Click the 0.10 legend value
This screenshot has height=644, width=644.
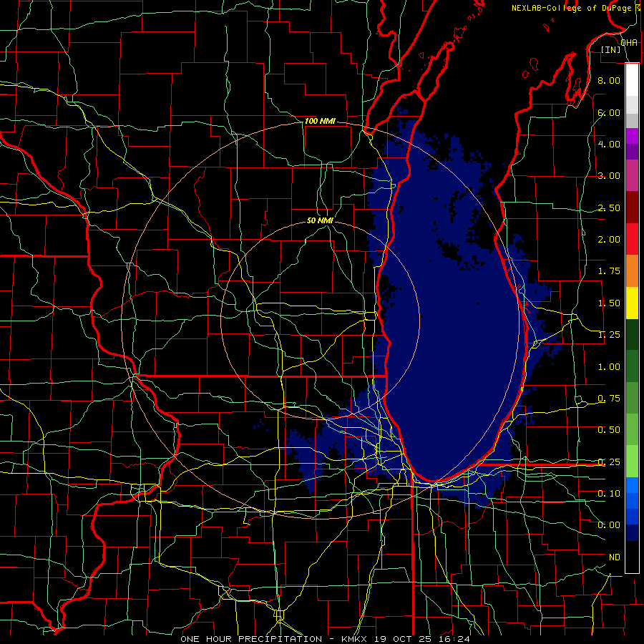coord(609,494)
